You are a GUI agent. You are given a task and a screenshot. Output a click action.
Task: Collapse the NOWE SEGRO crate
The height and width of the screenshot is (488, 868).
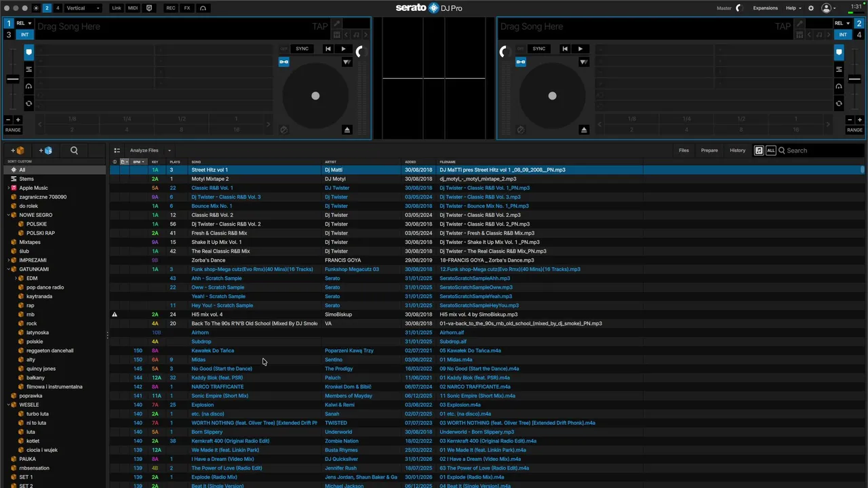[9, 215]
